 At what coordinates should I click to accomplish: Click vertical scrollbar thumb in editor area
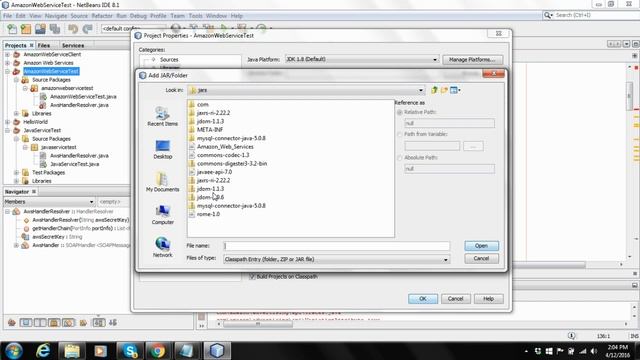point(629,95)
